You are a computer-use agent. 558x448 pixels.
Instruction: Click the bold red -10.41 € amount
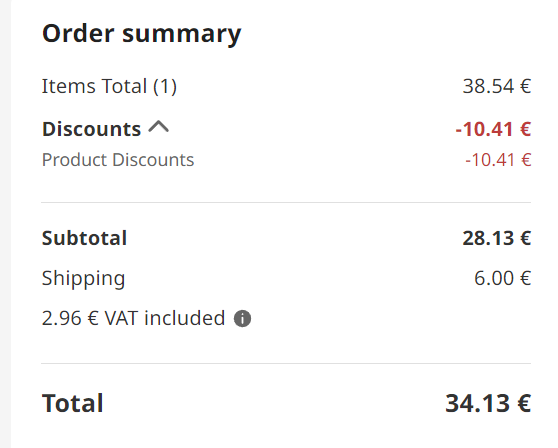pyautogui.click(x=493, y=129)
